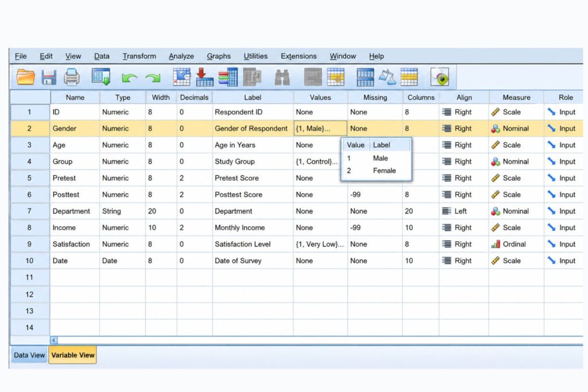Click the variable name cell Satisfaction
Viewport: 588px width, 392px height.
click(75, 244)
